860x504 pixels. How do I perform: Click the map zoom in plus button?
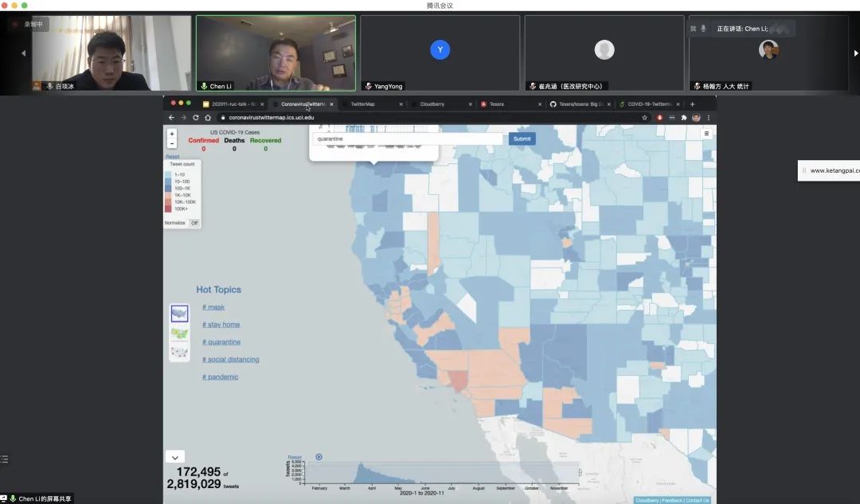[172, 135]
